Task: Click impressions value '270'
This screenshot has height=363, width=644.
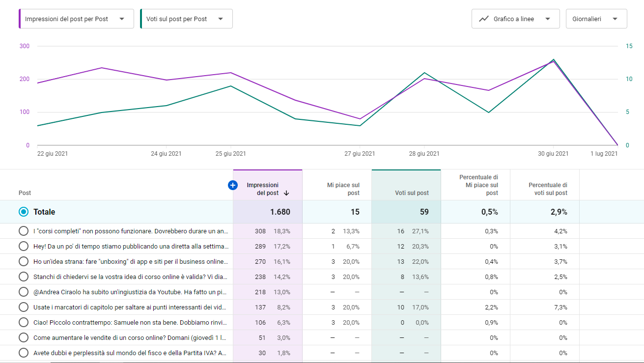Action: pos(260,261)
